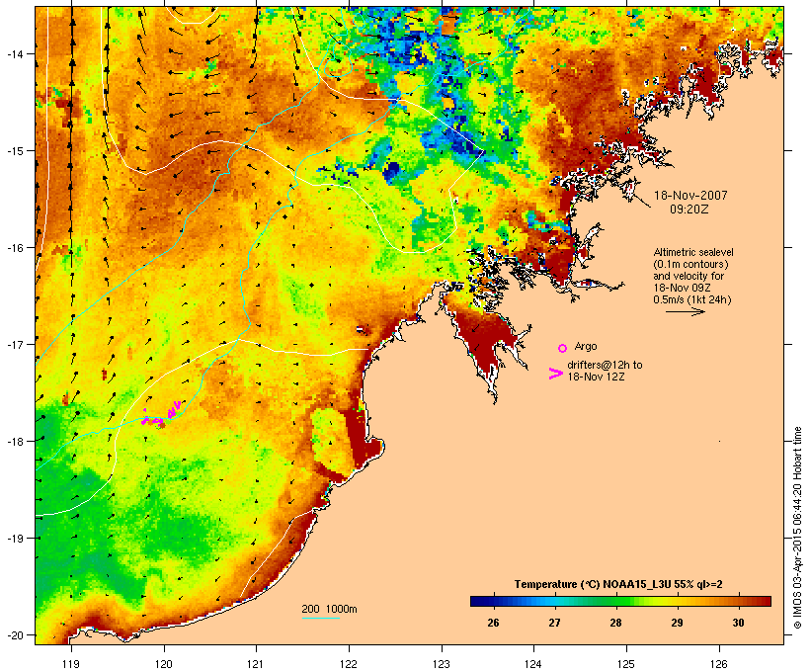This screenshot has height=672, width=810.
Task: Click the dark blue cold patch near 15.2S
Action: tap(391, 170)
